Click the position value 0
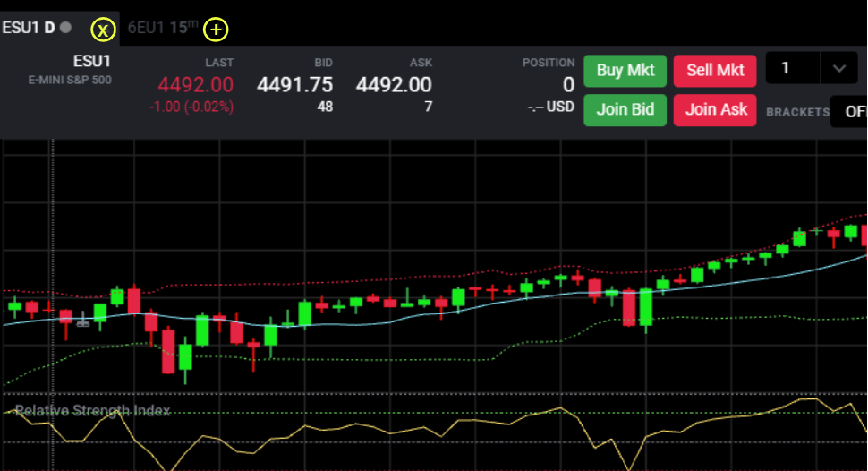This screenshot has width=868, height=471. coord(568,85)
